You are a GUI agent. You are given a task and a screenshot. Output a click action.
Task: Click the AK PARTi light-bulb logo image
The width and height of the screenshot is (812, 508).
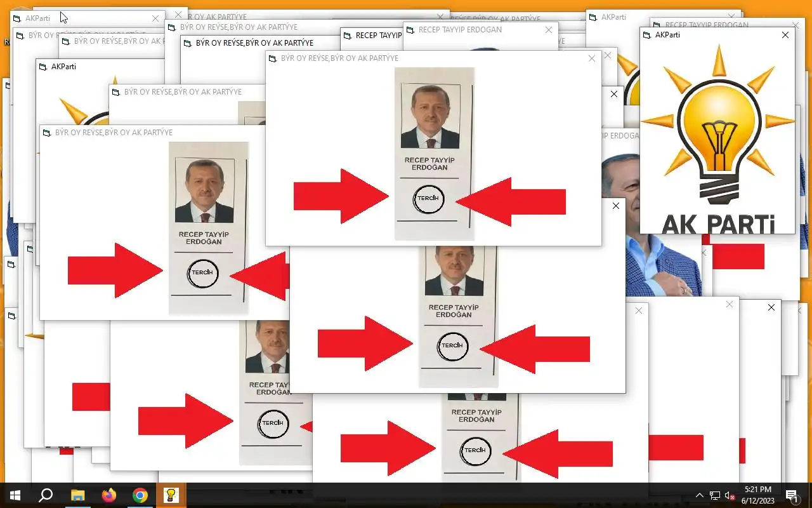[x=717, y=138]
